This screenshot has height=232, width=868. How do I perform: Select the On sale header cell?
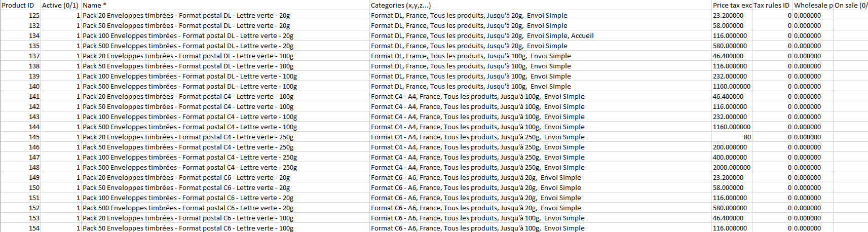pyautogui.click(x=850, y=5)
